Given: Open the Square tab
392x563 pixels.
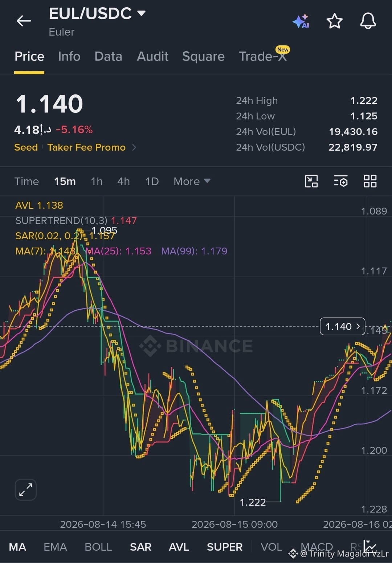Looking at the screenshot, I should [x=203, y=56].
